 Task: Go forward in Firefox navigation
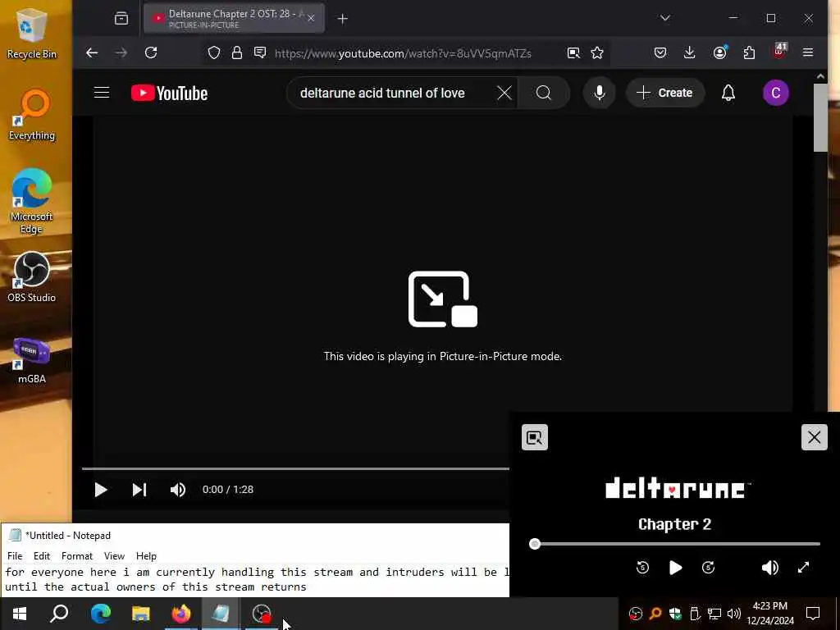tap(121, 52)
